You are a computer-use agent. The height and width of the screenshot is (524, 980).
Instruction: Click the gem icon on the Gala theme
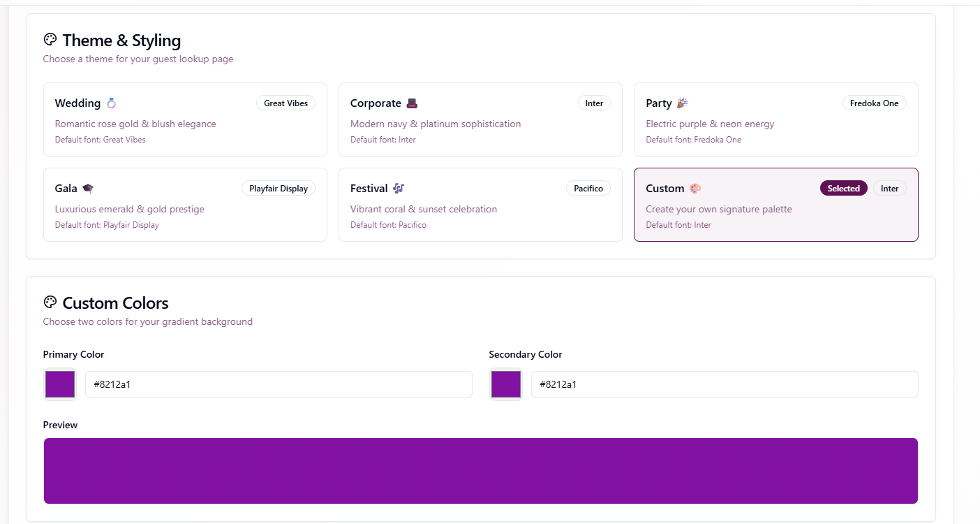(88, 187)
